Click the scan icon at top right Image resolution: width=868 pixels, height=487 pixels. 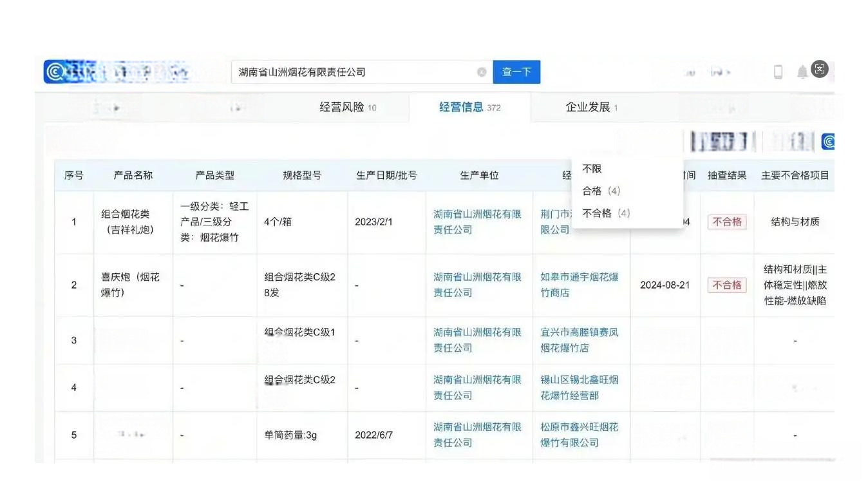820,70
